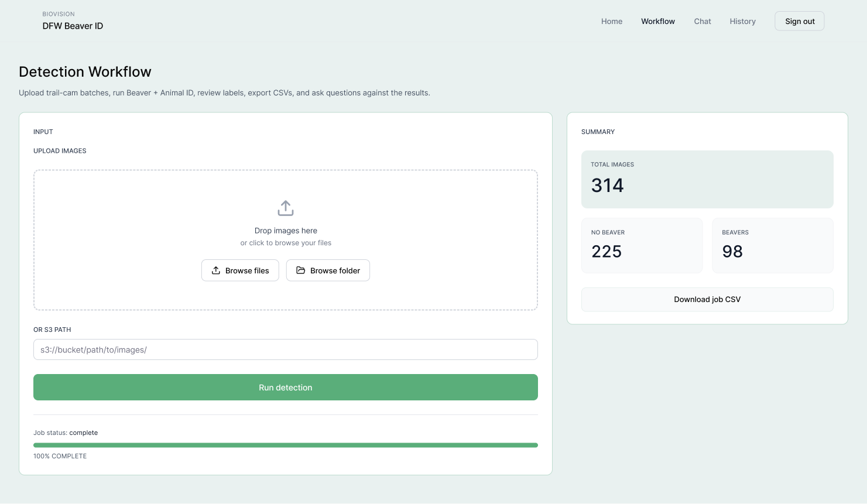This screenshot has height=504, width=867.
Task: Click the NO BEAVER count card
Action: [642, 245]
